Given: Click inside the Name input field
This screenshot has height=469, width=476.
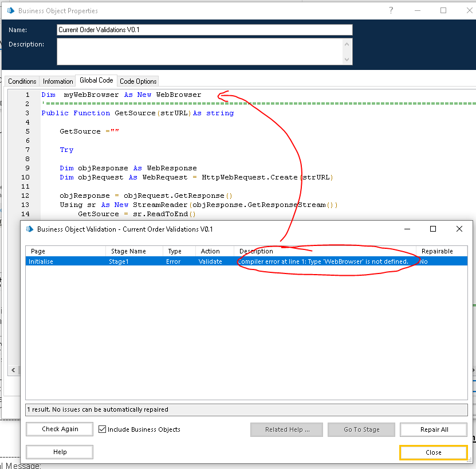Looking at the screenshot, I should coord(204,30).
